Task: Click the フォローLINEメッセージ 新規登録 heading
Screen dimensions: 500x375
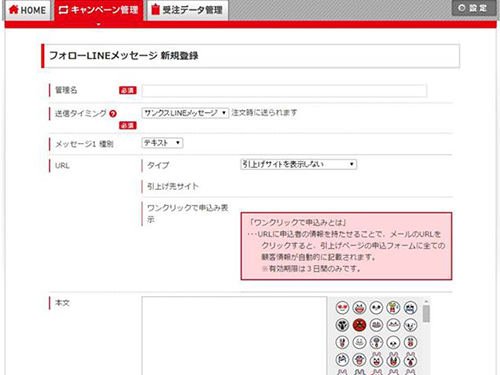Action: pos(124,56)
